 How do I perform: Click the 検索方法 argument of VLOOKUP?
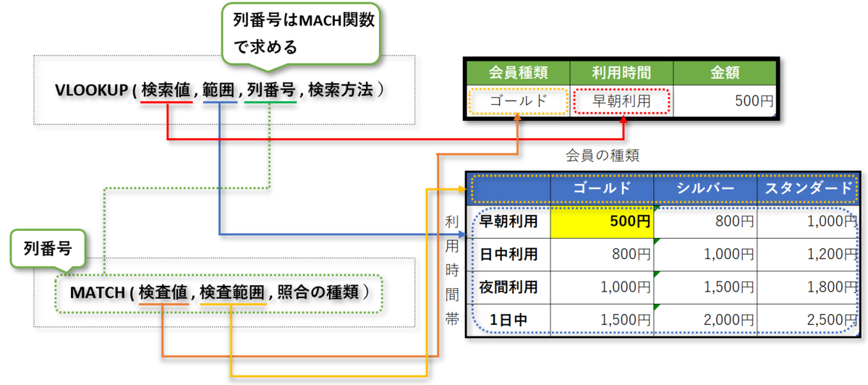(x=340, y=90)
